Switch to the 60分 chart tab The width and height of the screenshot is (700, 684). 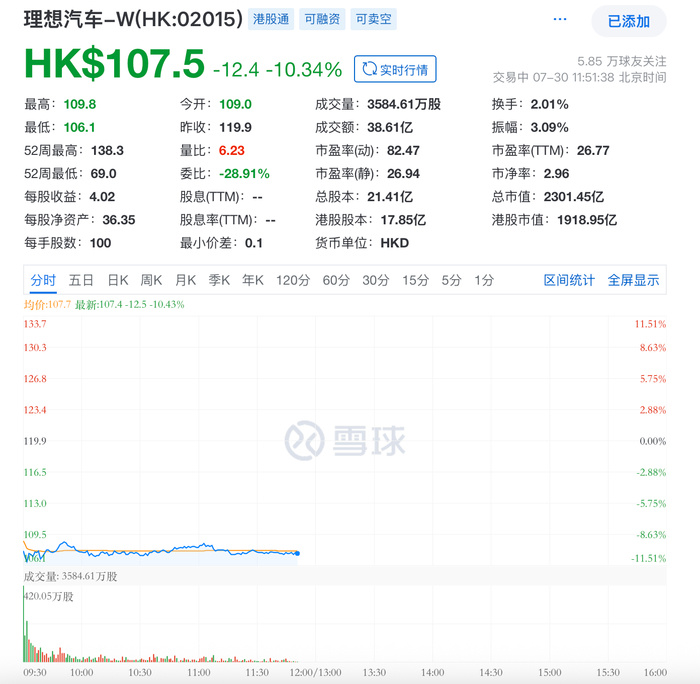pyautogui.click(x=336, y=280)
